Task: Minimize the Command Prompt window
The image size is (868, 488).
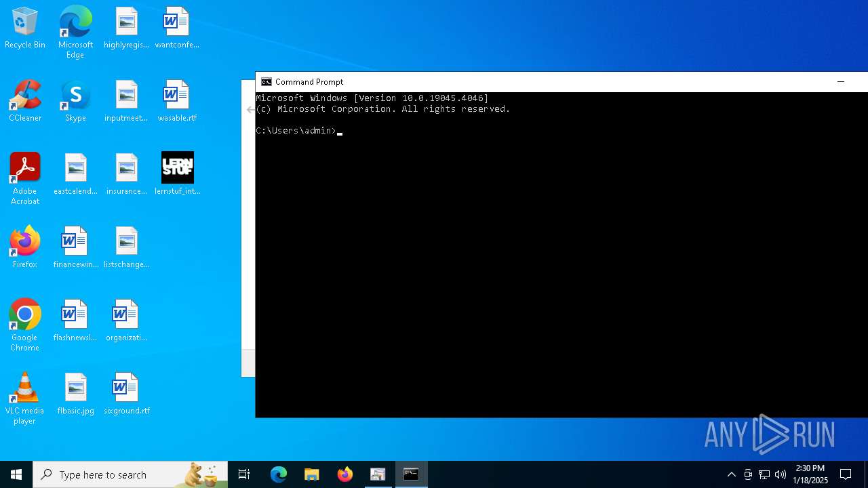Action: coord(841,82)
